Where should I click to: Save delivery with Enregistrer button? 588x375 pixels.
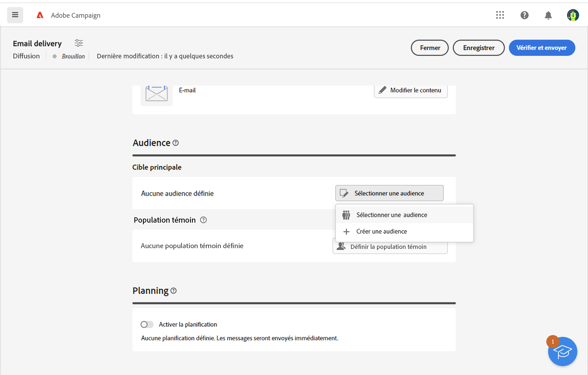pos(479,48)
